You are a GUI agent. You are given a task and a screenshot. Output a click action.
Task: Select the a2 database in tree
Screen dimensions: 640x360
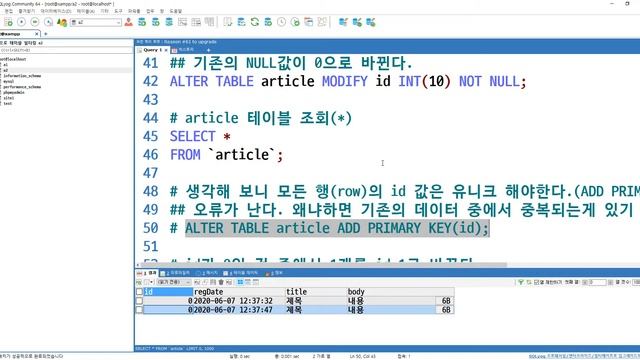pos(5,70)
